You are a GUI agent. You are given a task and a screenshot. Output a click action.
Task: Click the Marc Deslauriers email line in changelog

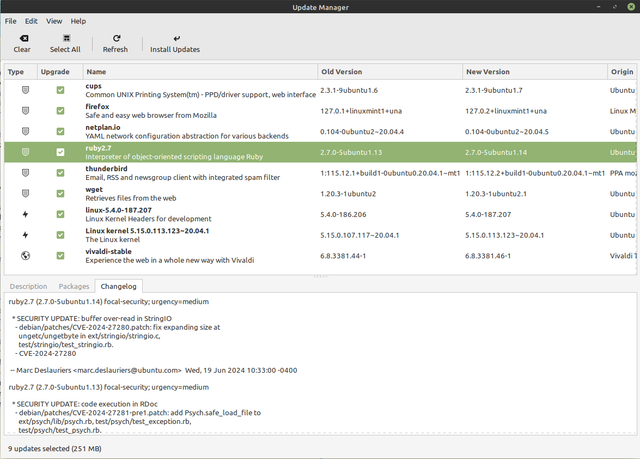point(153,370)
